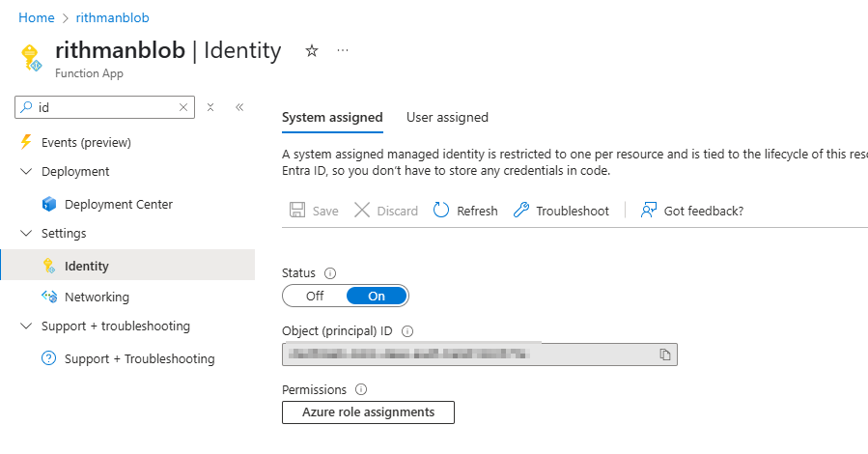Collapse the Settings section chevron
This screenshot has width=868, height=454.
tap(26, 233)
